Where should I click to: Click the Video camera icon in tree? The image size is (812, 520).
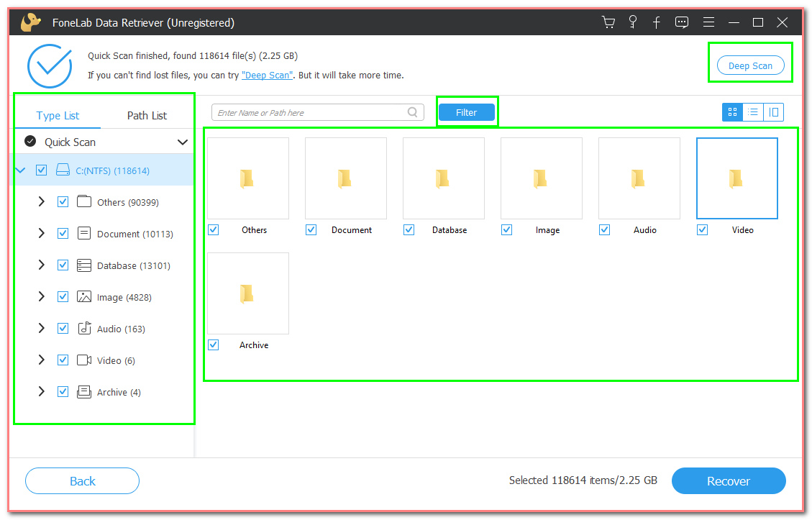(84, 360)
